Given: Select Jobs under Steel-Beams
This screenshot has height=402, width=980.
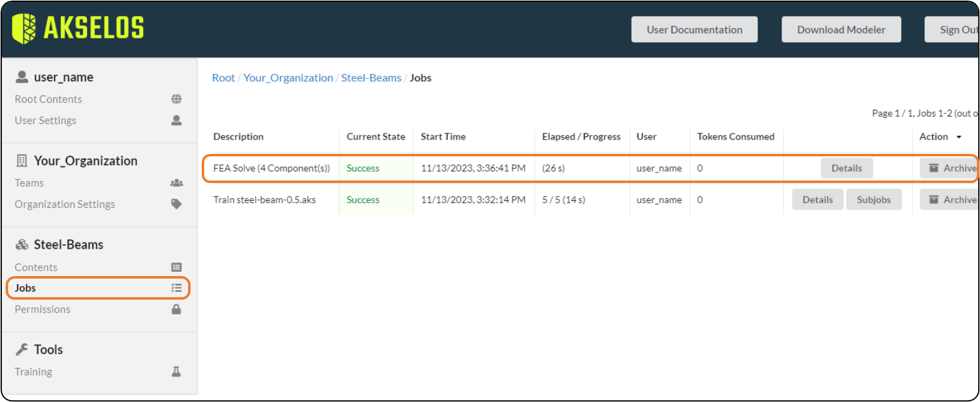Looking at the screenshot, I should pos(25,288).
